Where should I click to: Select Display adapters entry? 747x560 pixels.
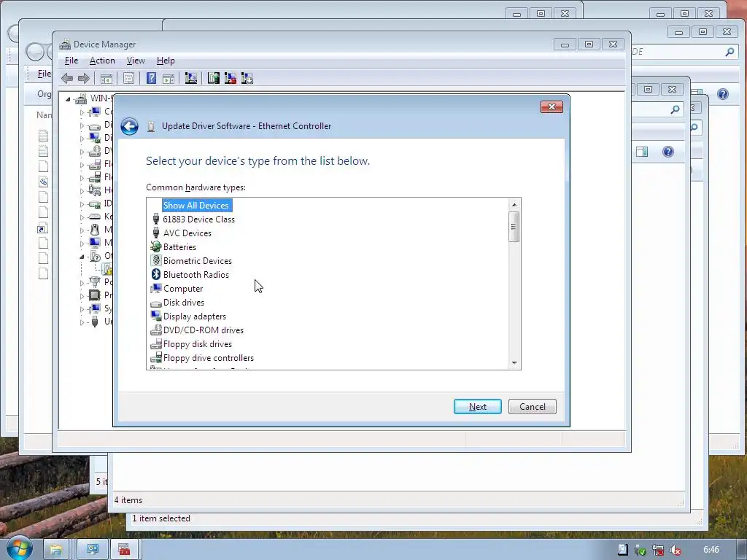click(194, 316)
